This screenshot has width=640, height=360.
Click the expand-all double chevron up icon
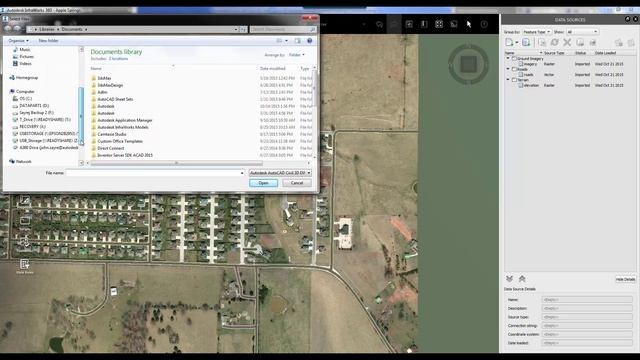pyautogui.click(x=522, y=279)
